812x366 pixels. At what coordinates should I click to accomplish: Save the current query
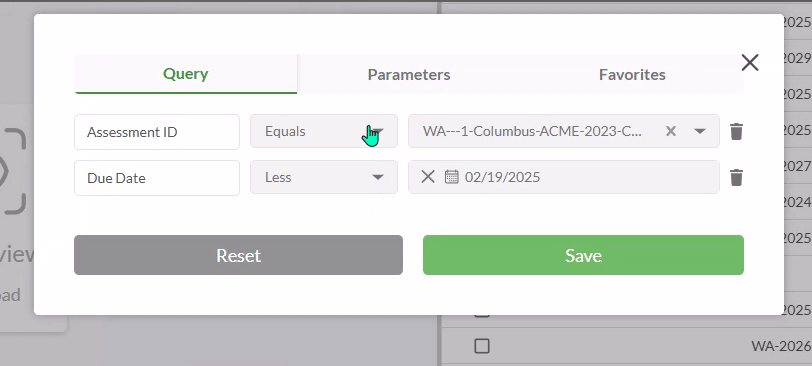[583, 255]
